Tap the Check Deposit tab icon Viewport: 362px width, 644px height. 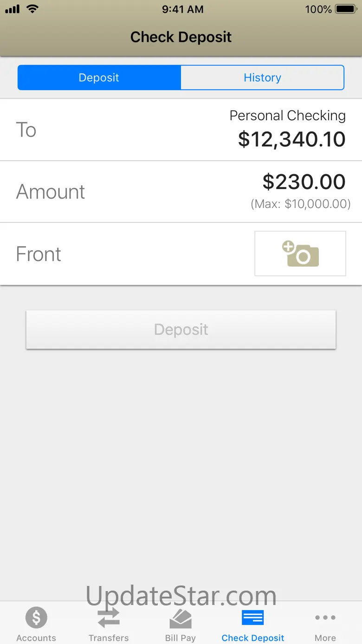[x=253, y=618]
